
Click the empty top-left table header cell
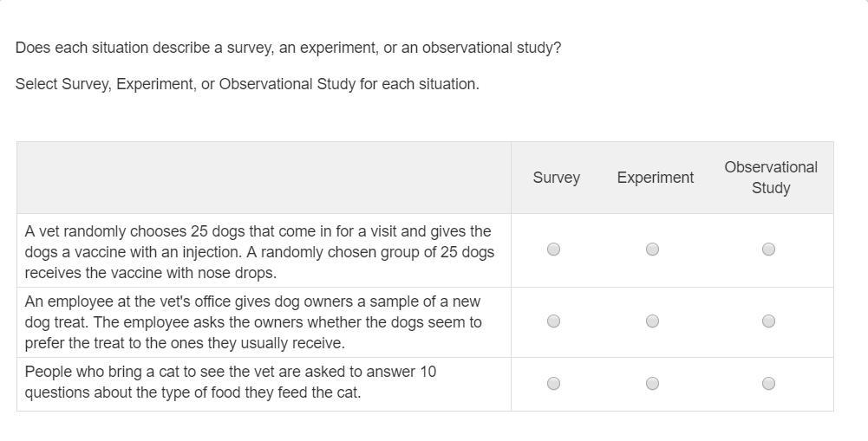coord(264,178)
